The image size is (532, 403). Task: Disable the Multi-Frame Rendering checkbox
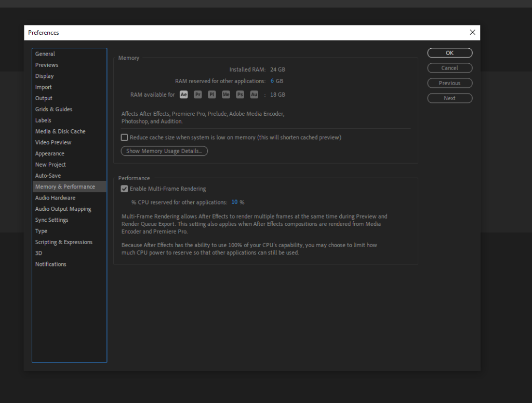pos(124,189)
